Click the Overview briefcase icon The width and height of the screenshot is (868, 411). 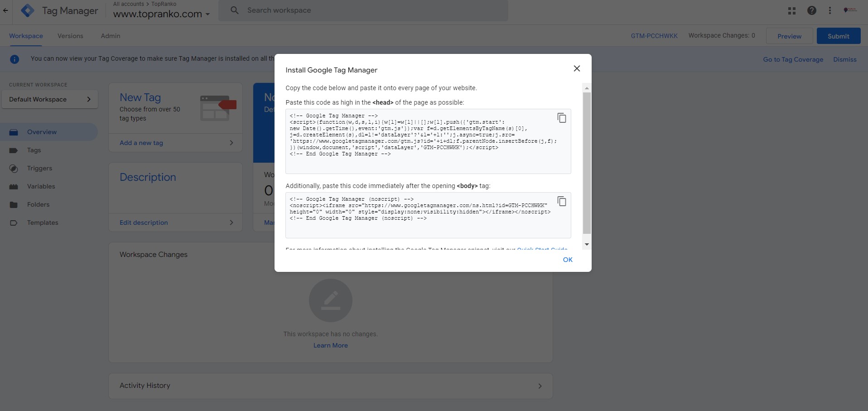coord(14,132)
